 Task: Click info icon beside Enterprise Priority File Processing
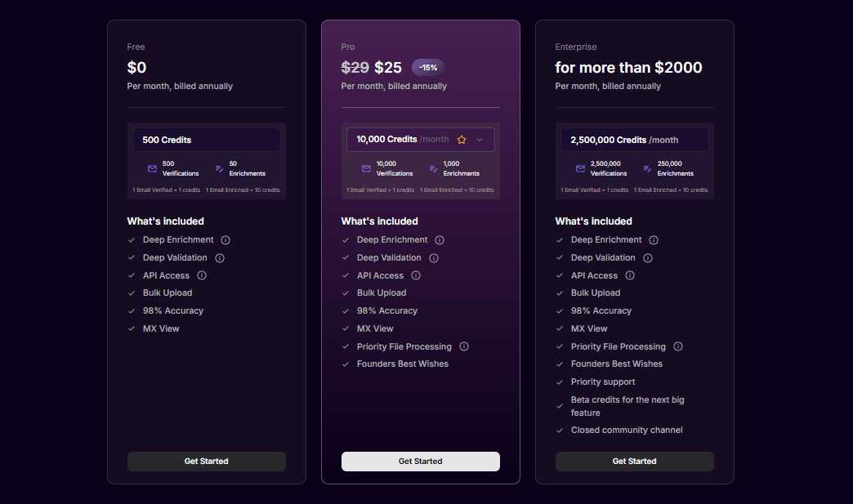tap(678, 346)
